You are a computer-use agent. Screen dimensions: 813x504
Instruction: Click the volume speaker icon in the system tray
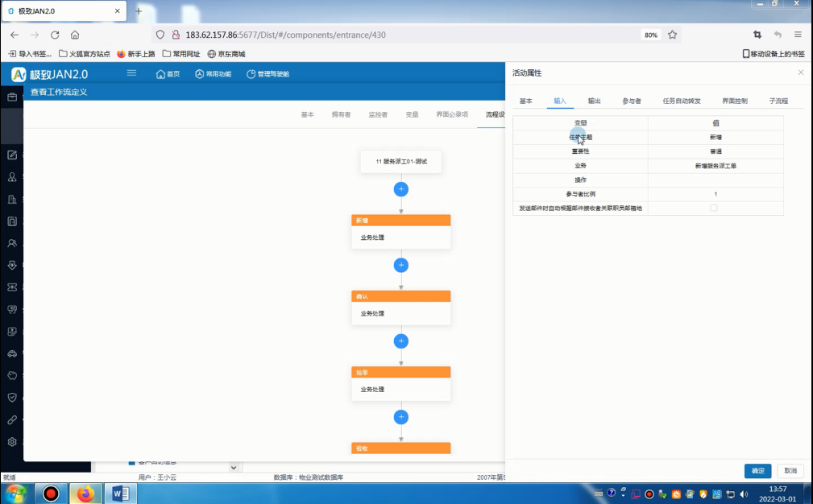click(x=744, y=494)
